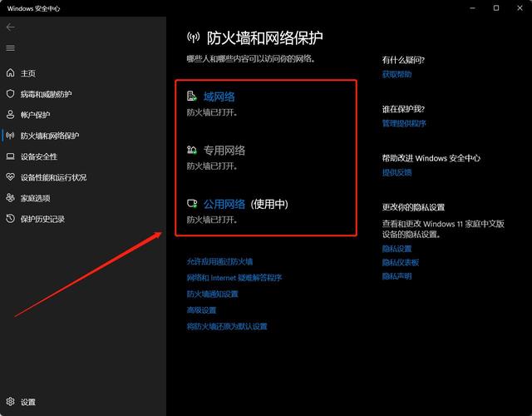The height and width of the screenshot is (416, 532).
Task: Open 专用网络 firewall settings
Action: tap(224, 151)
